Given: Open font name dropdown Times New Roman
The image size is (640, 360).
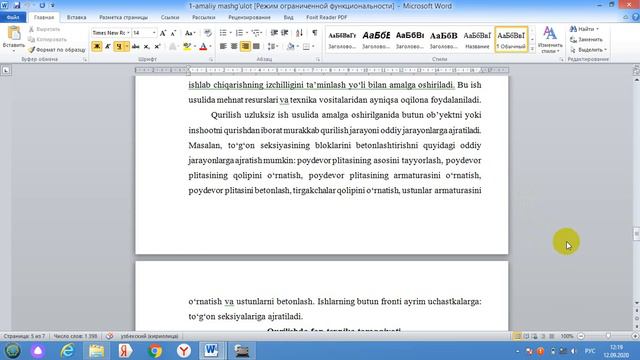Looking at the screenshot, I should click(x=128, y=33).
